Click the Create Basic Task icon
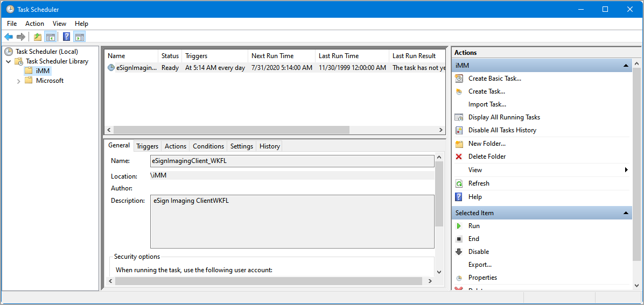The width and height of the screenshot is (644, 305). click(x=459, y=79)
